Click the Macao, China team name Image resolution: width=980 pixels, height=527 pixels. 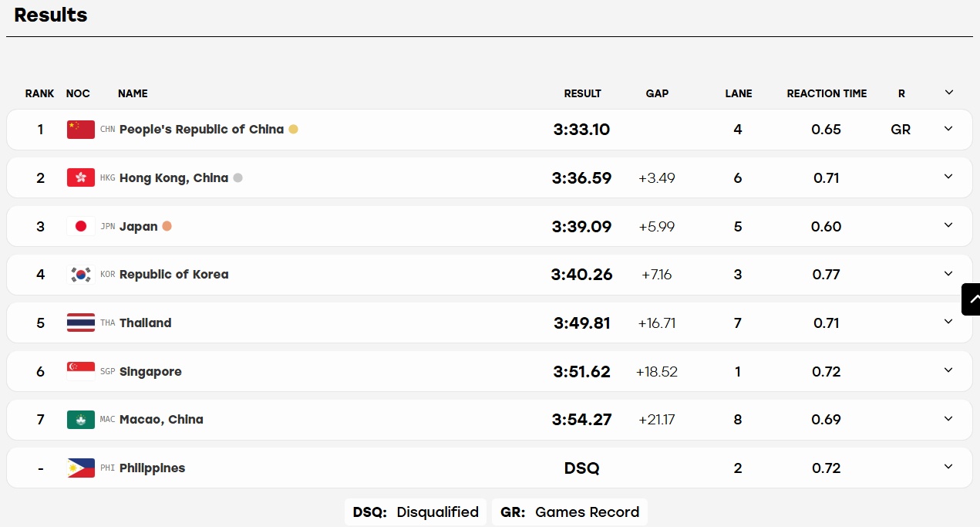tap(161, 420)
